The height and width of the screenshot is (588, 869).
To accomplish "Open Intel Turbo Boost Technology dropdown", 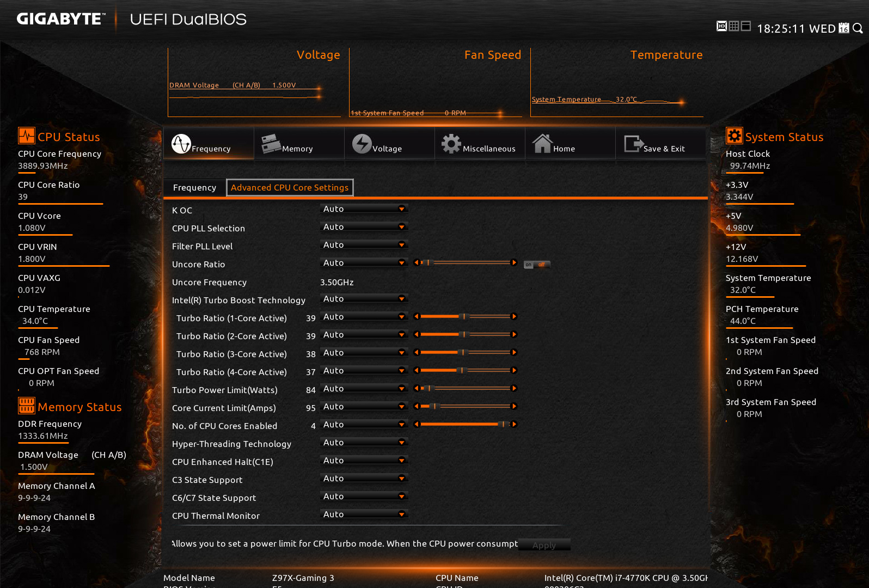I will pyautogui.click(x=364, y=298).
